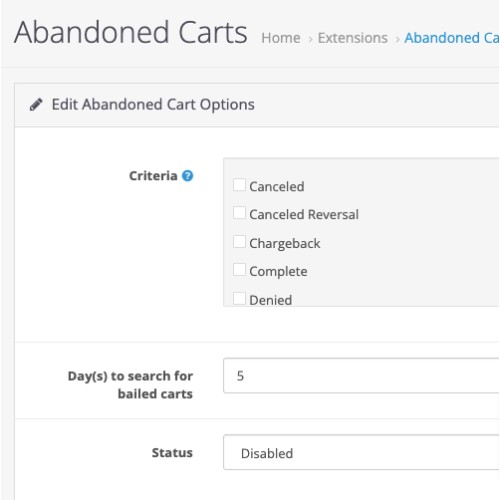The image size is (500, 500).
Task: Click the Criteria help question-mark icon
Action: pos(187,176)
